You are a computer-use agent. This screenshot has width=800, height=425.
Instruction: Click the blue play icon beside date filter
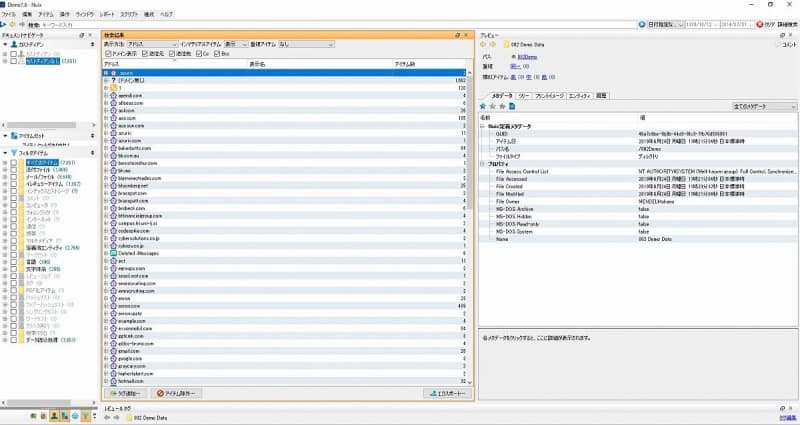click(642, 24)
